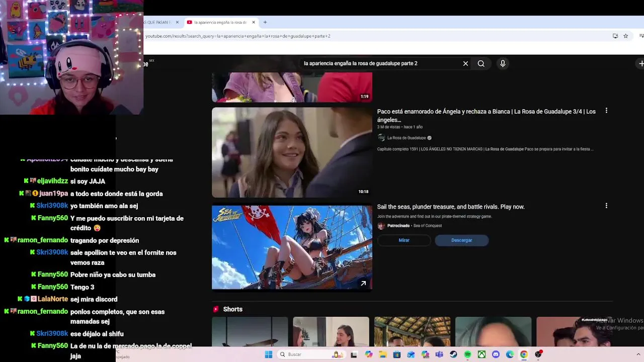Open Task View on the taskbar
The height and width of the screenshot is (362, 644).
coord(354,354)
